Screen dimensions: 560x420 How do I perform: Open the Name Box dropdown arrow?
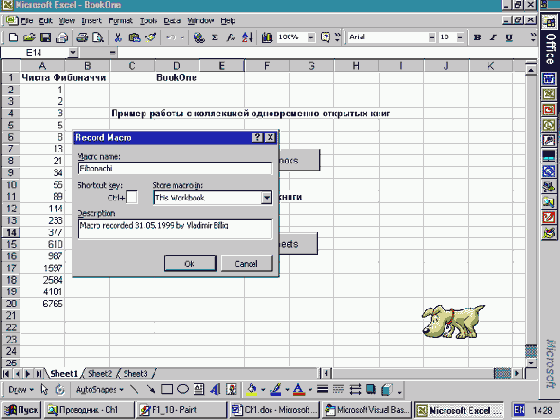click(x=72, y=53)
